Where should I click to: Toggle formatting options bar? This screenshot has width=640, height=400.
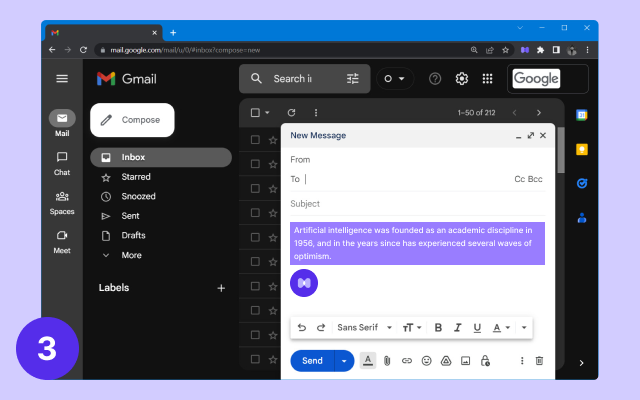pyautogui.click(x=368, y=361)
